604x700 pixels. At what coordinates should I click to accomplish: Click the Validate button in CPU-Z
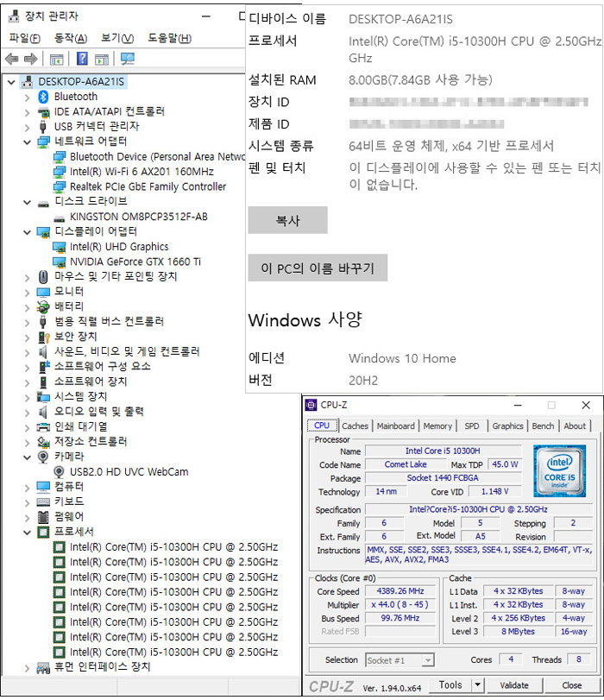click(514, 685)
